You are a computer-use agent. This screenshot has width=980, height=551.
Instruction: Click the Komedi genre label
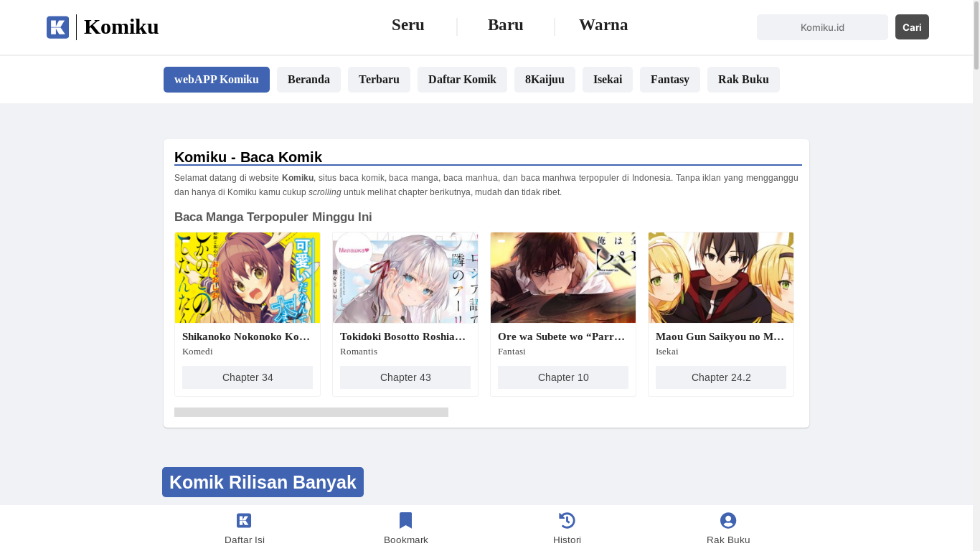coord(197,352)
